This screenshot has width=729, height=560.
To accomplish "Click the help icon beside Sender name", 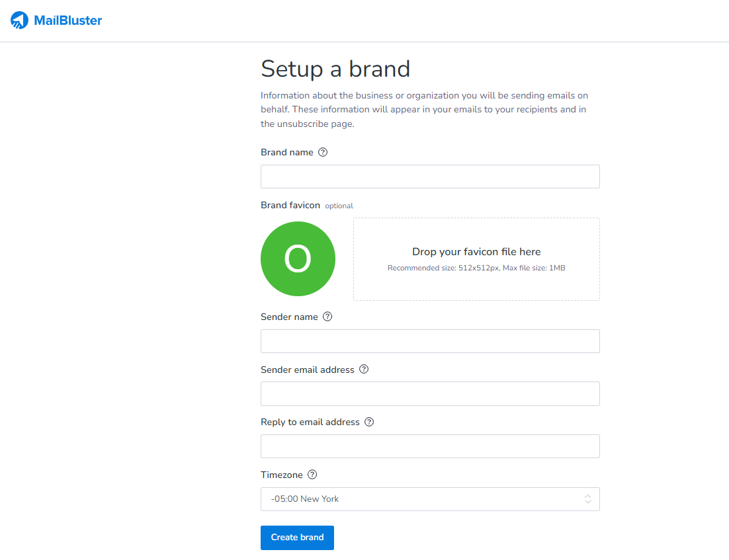I will (327, 317).
